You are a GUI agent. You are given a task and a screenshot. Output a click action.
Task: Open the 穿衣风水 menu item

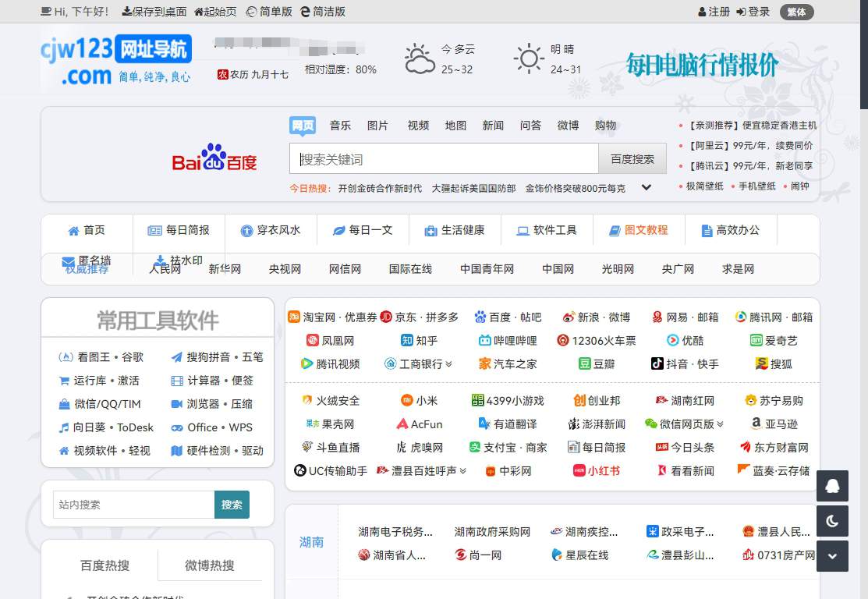271,230
